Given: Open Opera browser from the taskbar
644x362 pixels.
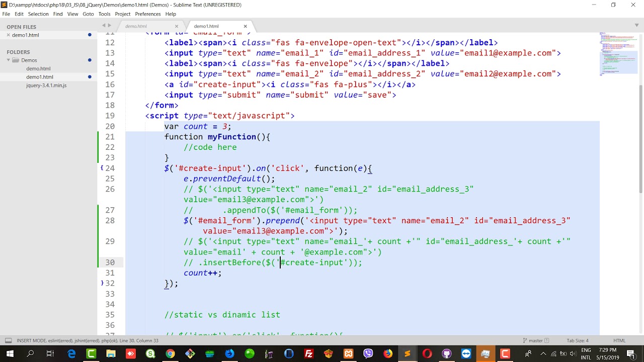Looking at the screenshot, I should 427,354.
